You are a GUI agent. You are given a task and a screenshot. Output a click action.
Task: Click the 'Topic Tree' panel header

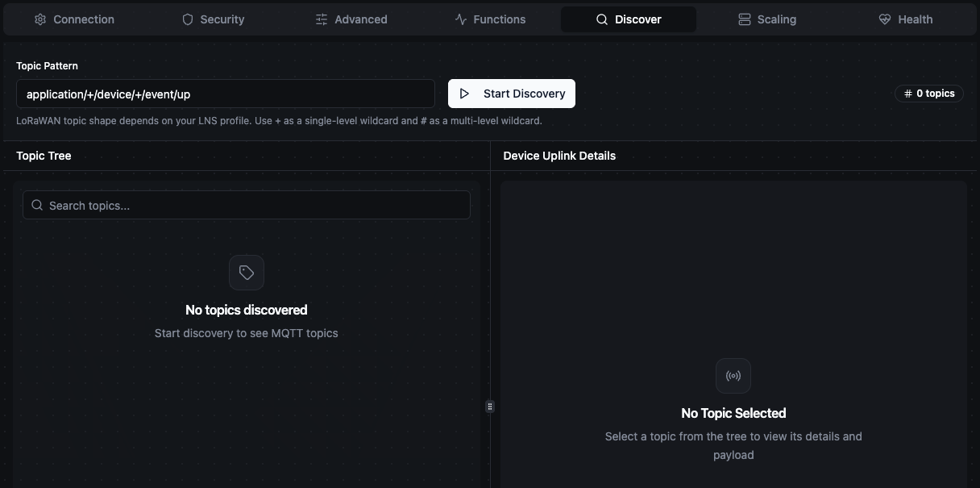click(44, 156)
